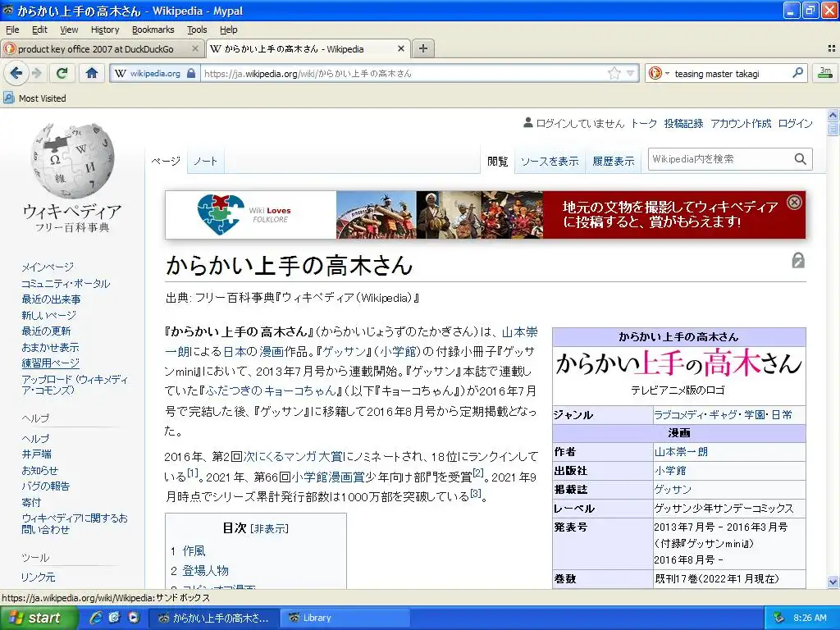840x630 pixels.
Task: Click the 次にくるマンガ大賞 link
Action: pyautogui.click(x=293, y=456)
